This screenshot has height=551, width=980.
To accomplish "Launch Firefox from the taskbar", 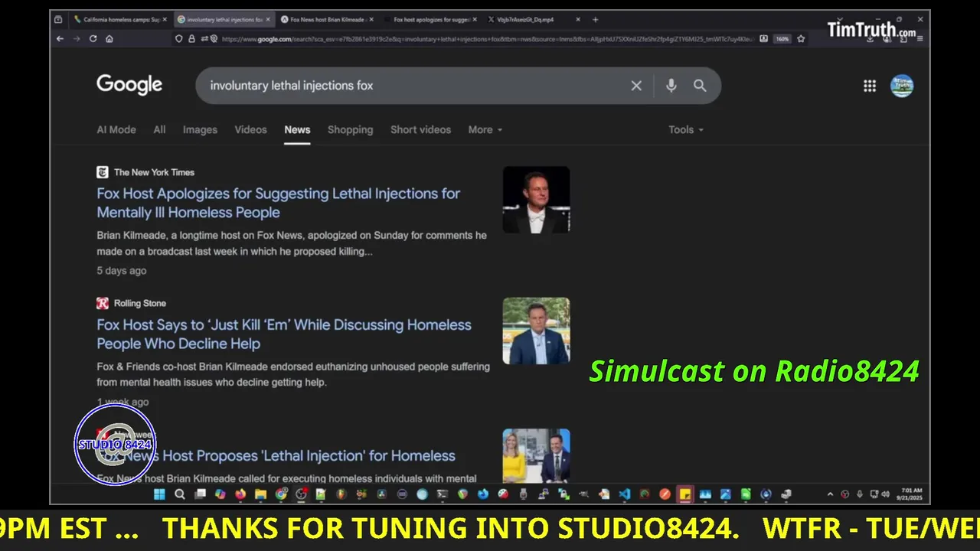I will tap(240, 494).
